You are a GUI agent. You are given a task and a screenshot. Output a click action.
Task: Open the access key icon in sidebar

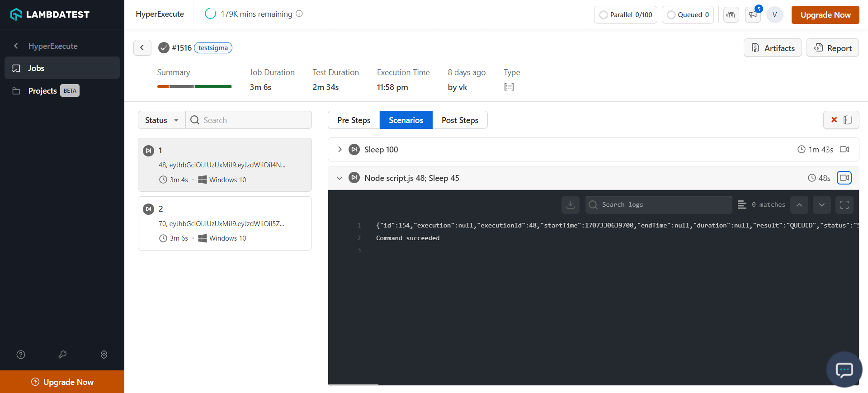point(62,355)
